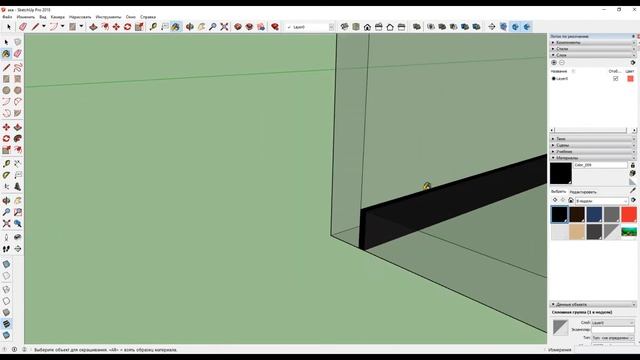Collapse the Materials panel
Viewport: 640px width, 360px height.
click(592, 158)
